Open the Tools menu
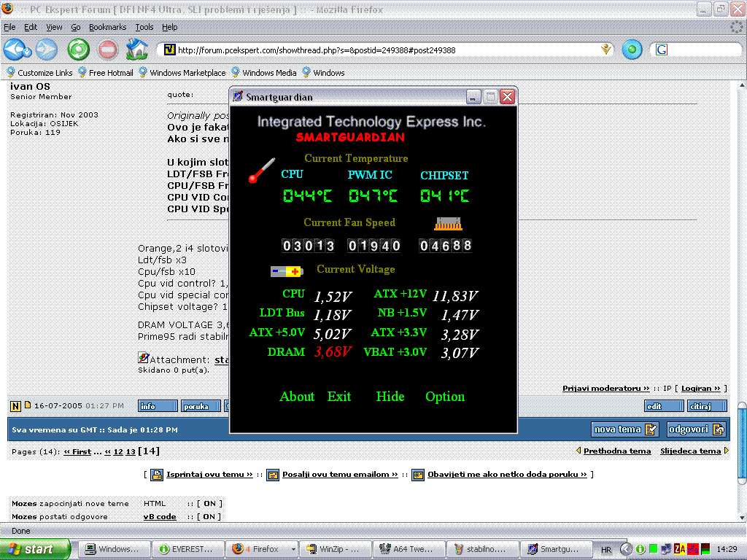Viewport: 747px width, 560px height. tap(144, 27)
